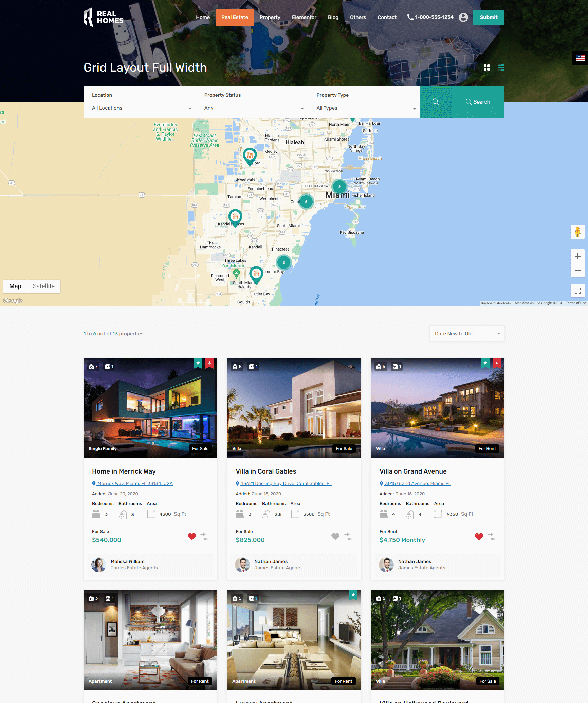Open the user account profile icon

pyautogui.click(x=463, y=17)
